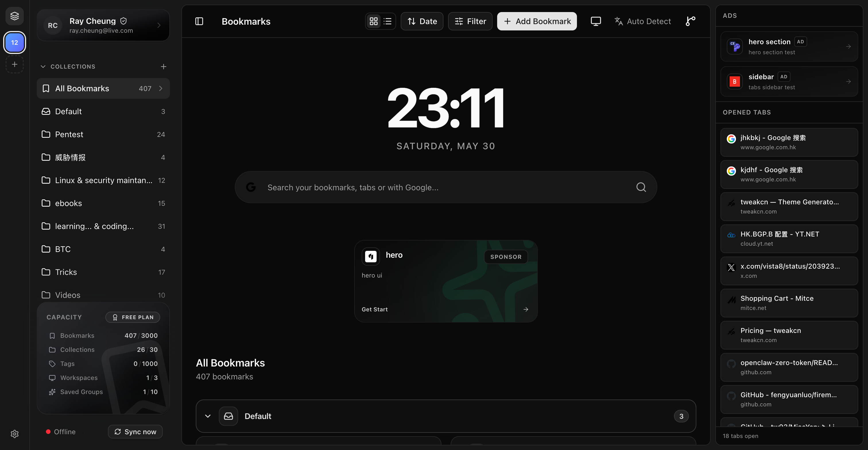Click the hero ui logo icon
Image resolution: width=868 pixels, height=450 pixels.
coord(371,257)
